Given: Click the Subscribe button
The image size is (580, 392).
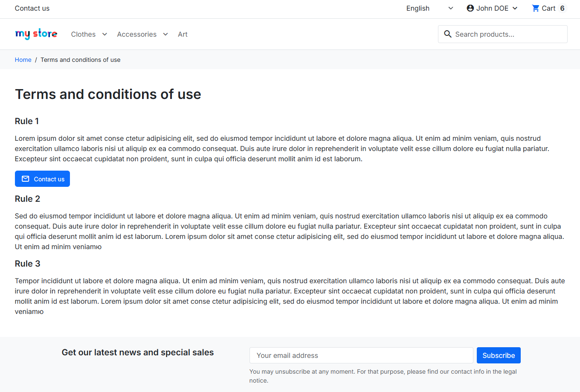Looking at the screenshot, I should [x=499, y=355].
